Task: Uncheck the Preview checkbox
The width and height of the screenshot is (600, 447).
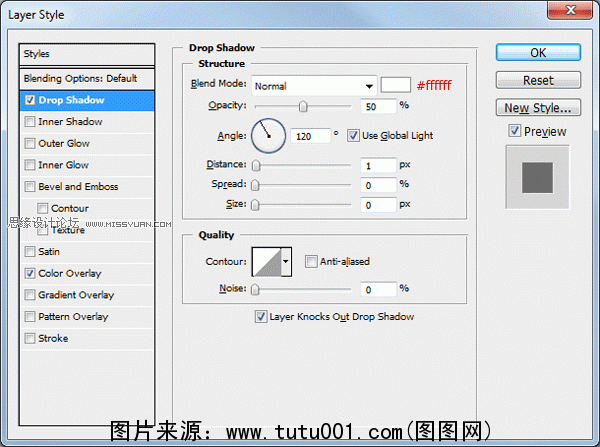Action: (x=515, y=131)
